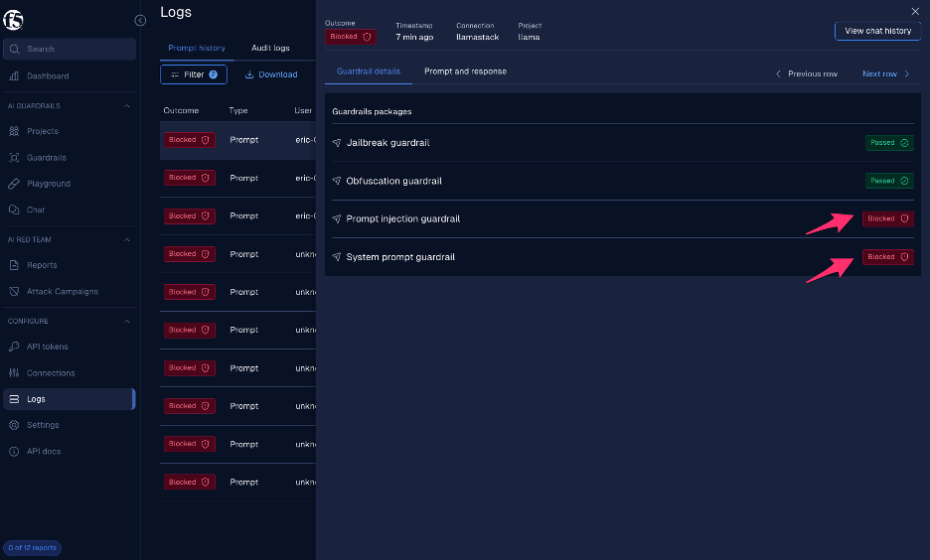Close the detail panel with X icon
The image size is (930, 560).
point(915,11)
